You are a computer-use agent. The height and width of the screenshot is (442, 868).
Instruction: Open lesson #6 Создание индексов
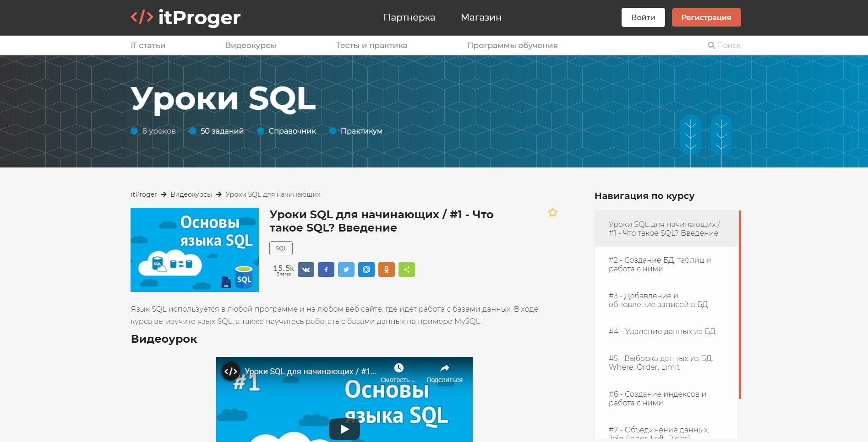(x=666, y=399)
